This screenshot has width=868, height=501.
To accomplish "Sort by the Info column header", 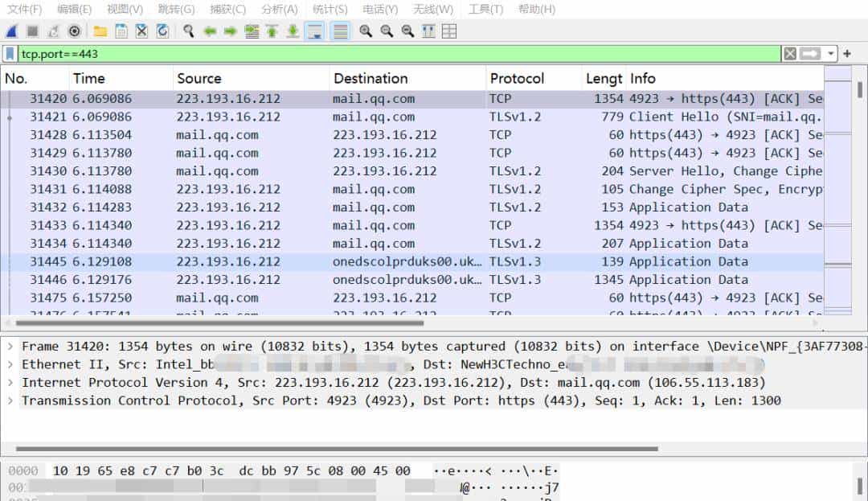I will click(725, 79).
